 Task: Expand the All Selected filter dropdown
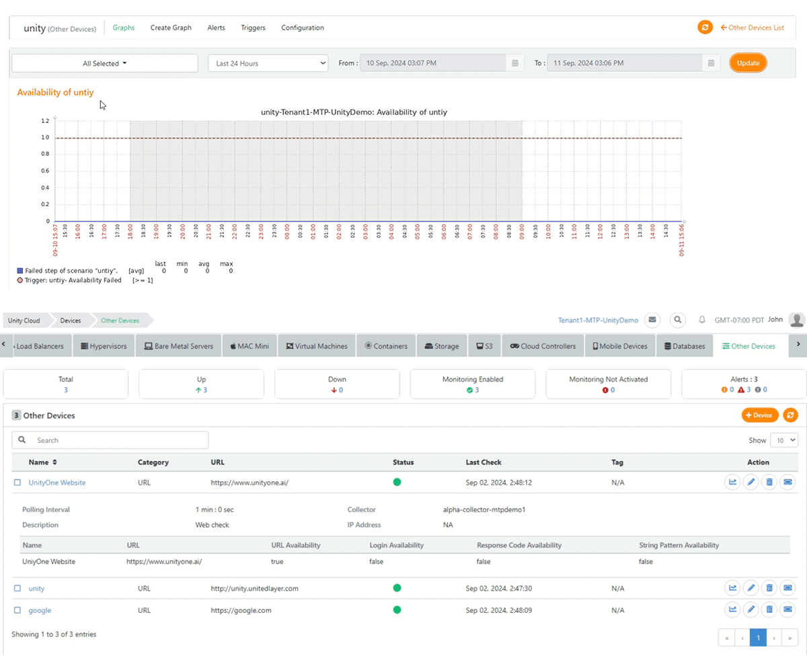point(104,62)
